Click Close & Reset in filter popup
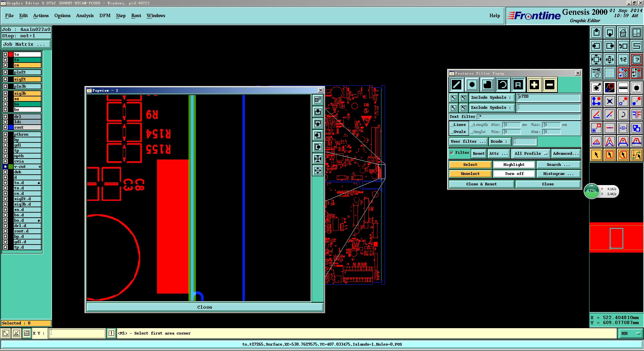The image size is (644, 351). tap(481, 184)
